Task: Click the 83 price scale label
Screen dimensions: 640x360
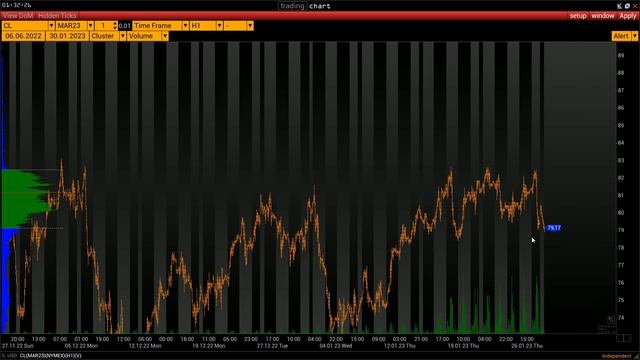Action: [x=621, y=160]
